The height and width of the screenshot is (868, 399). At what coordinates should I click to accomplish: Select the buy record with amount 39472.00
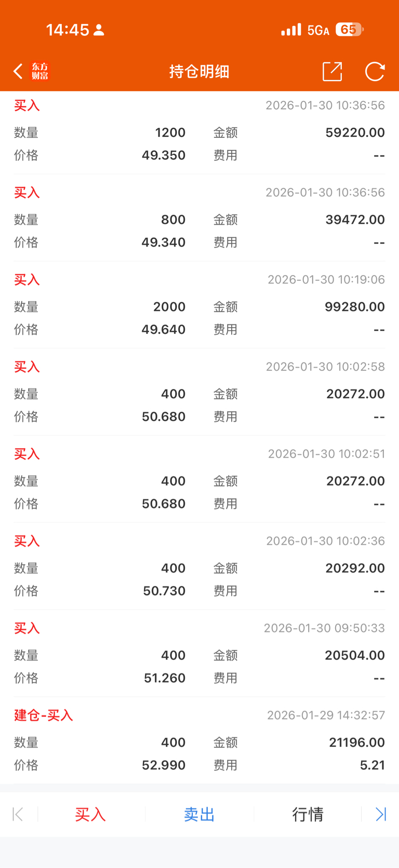pos(199,218)
